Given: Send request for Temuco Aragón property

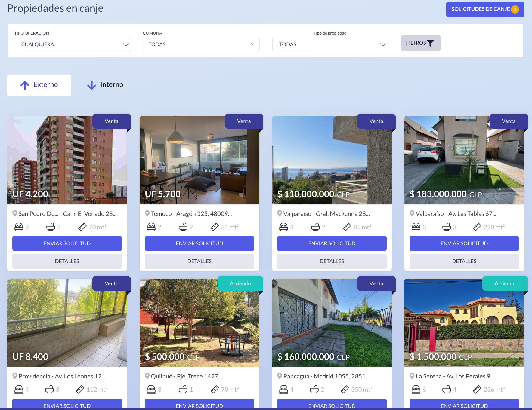Looking at the screenshot, I should pyautogui.click(x=199, y=243).
